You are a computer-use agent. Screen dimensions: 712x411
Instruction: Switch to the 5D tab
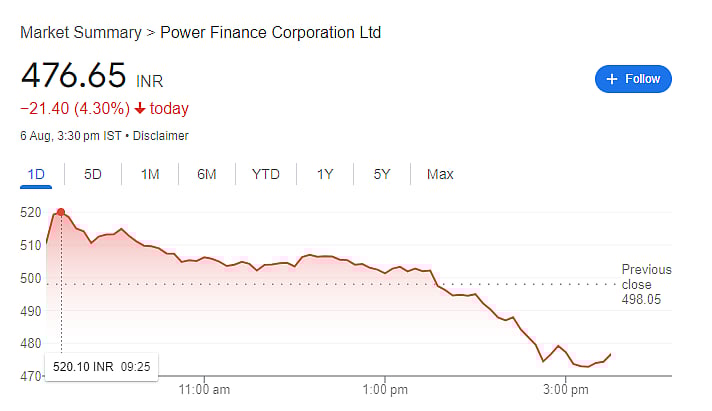(x=93, y=174)
